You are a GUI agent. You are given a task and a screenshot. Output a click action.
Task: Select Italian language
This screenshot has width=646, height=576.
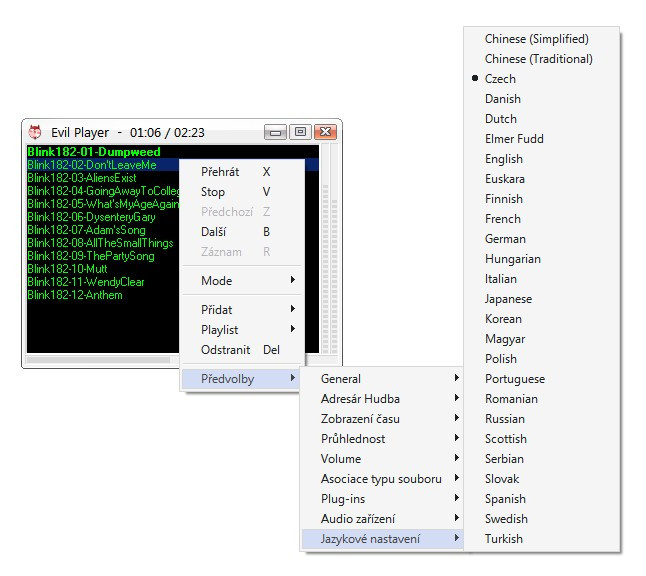(542, 279)
